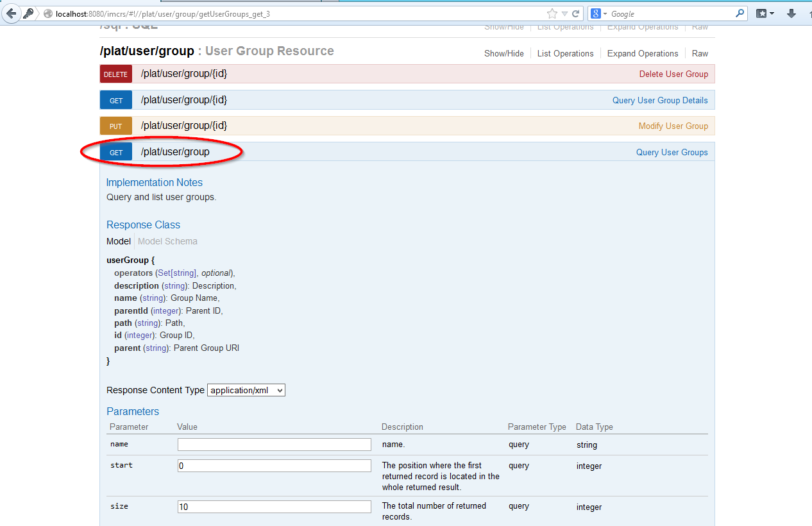Viewport: 812px width, 526px height.
Task: Toggle Show/Hide for User Group Resource
Action: click(503, 53)
